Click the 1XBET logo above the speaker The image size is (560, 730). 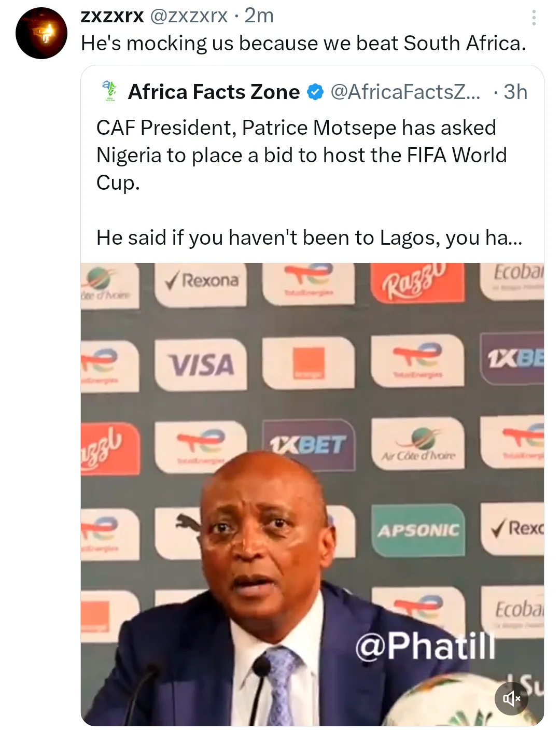coord(308,444)
